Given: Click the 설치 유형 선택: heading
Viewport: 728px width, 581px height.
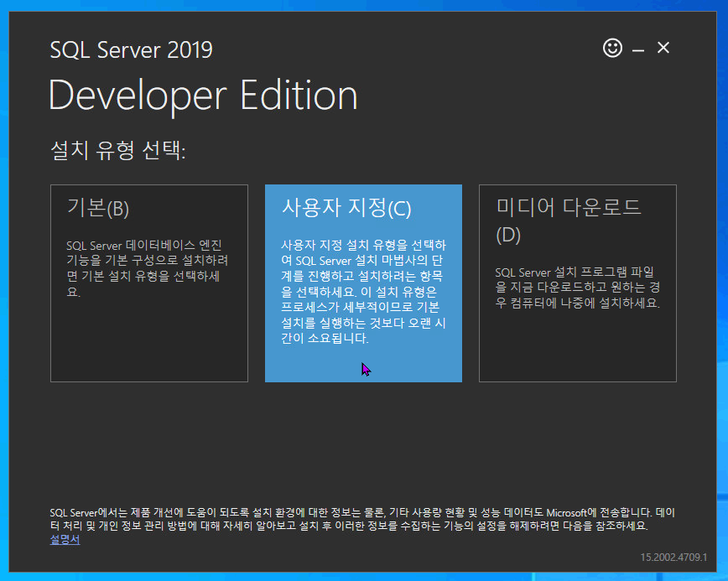Looking at the screenshot, I should pyautogui.click(x=118, y=150).
